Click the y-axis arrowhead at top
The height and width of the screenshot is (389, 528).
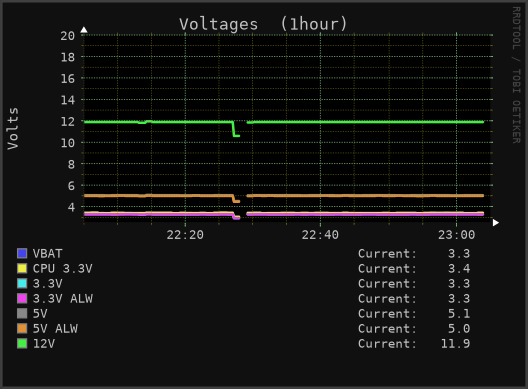pyautogui.click(x=84, y=30)
